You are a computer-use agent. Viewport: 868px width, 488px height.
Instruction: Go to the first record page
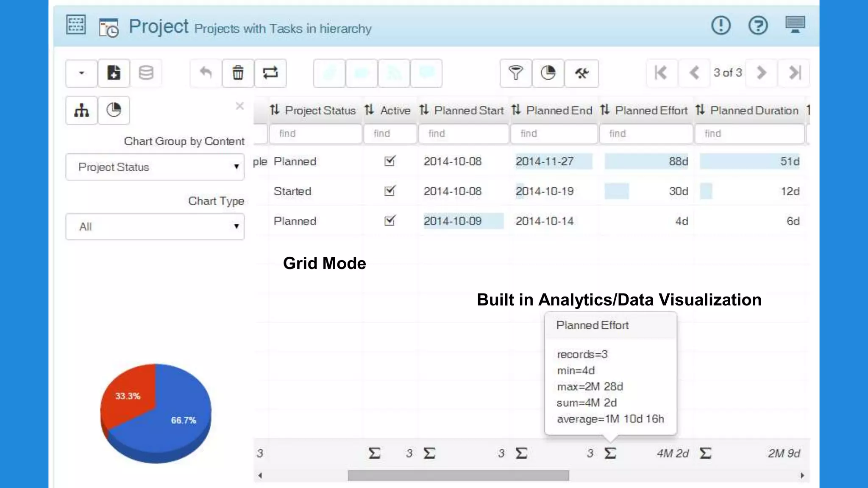(x=661, y=73)
